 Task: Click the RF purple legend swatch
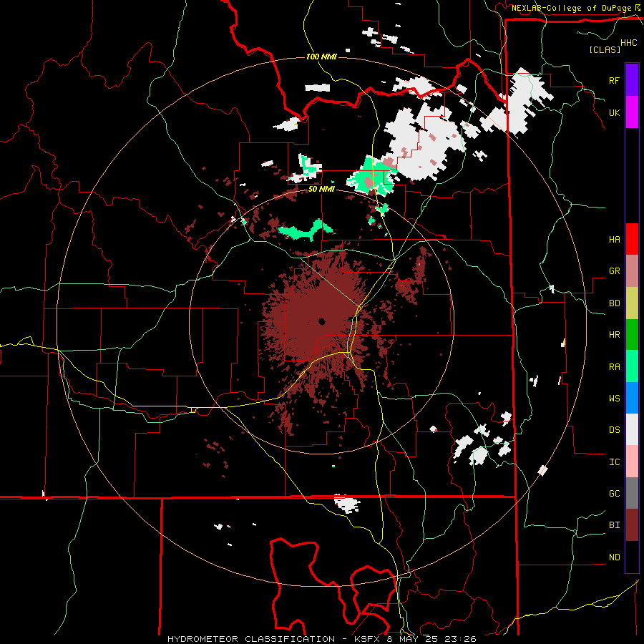click(632, 80)
